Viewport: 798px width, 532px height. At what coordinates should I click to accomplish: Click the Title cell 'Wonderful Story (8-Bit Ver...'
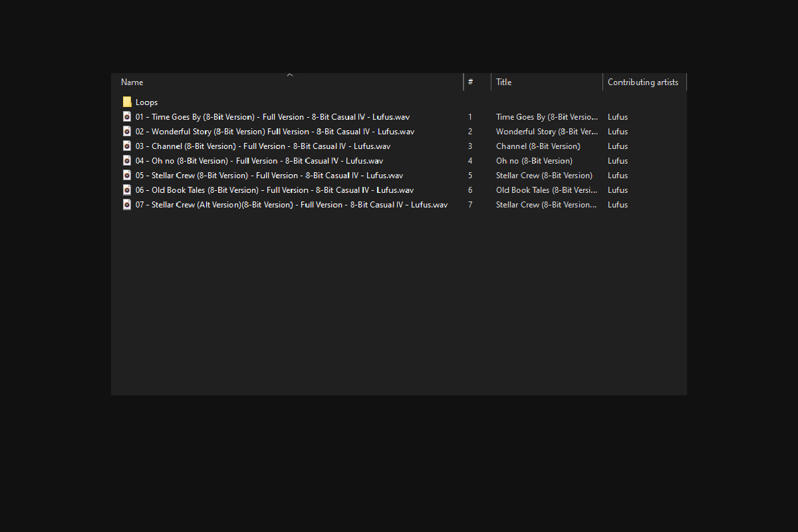[x=547, y=132]
